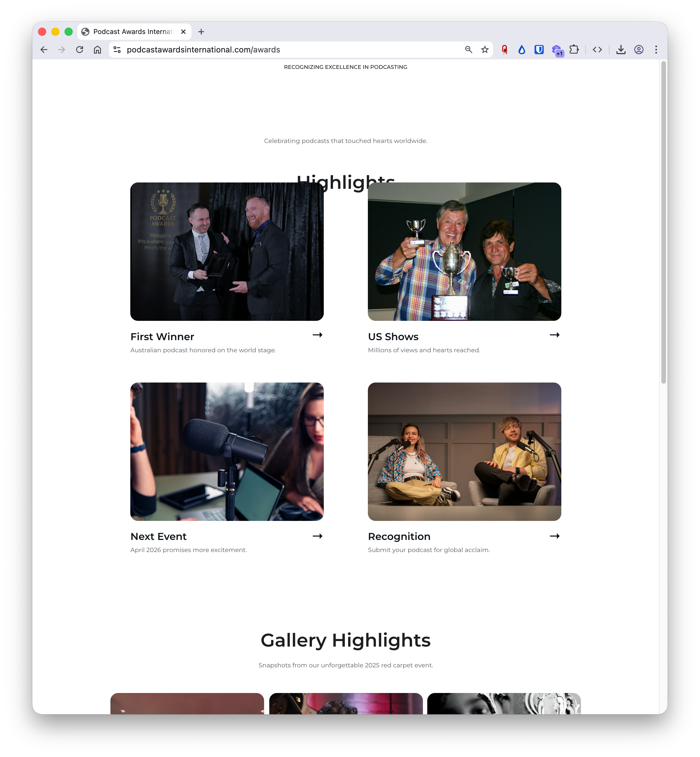
Task: Select the Podcast Awards International tab
Action: coord(133,32)
